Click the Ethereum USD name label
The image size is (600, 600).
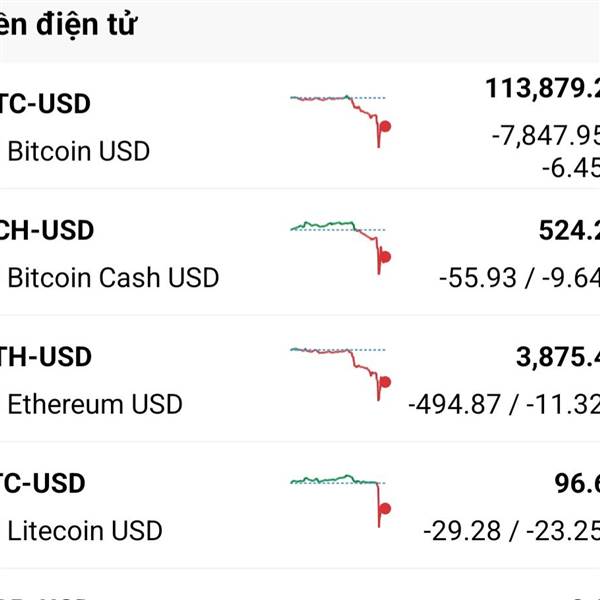pyautogui.click(x=94, y=404)
